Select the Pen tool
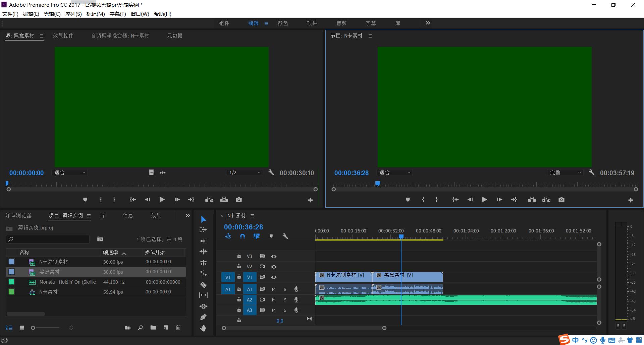This screenshot has width=644, height=345. click(x=203, y=317)
